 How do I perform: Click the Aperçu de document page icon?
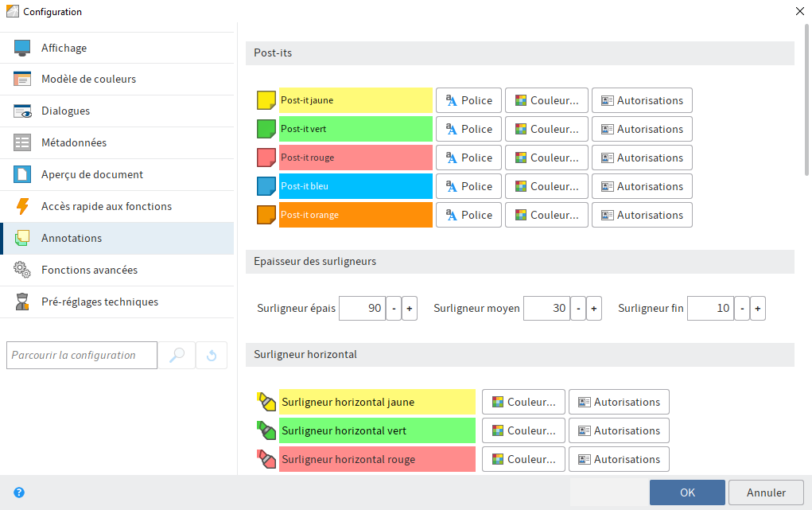pyautogui.click(x=23, y=173)
